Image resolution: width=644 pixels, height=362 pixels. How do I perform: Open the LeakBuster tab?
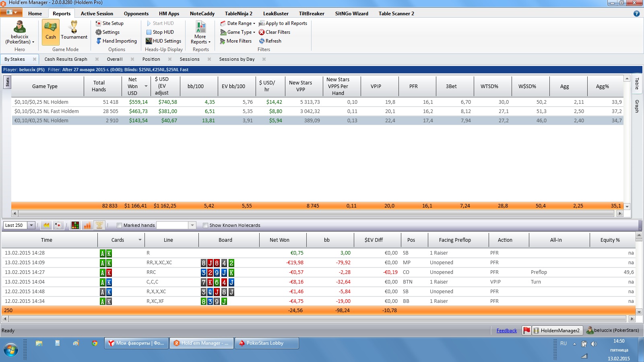click(276, 14)
